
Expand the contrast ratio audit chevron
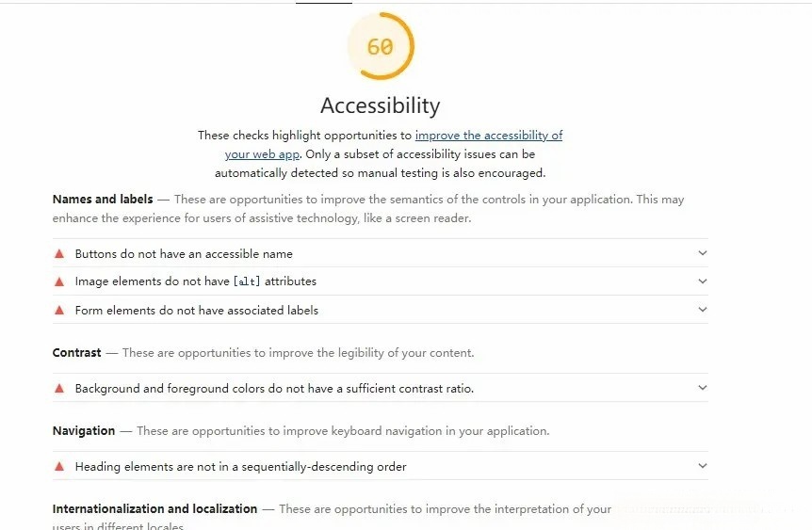[x=702, y=388]
